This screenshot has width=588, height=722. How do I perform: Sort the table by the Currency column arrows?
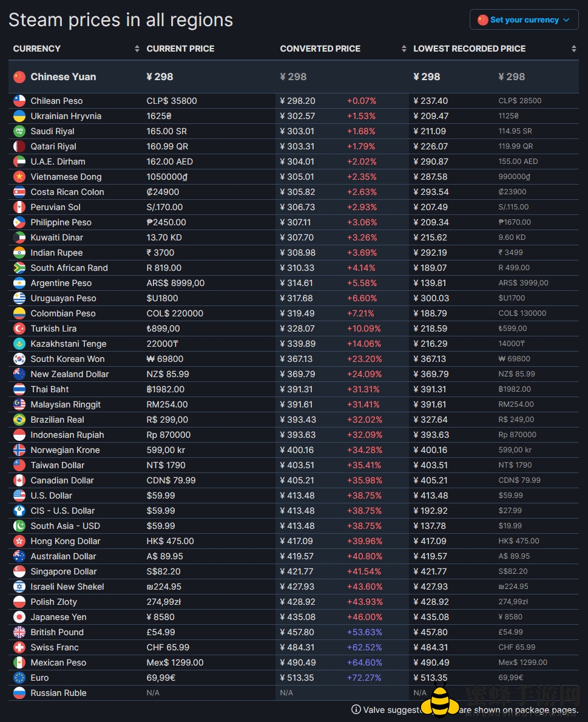coord(137,49)
